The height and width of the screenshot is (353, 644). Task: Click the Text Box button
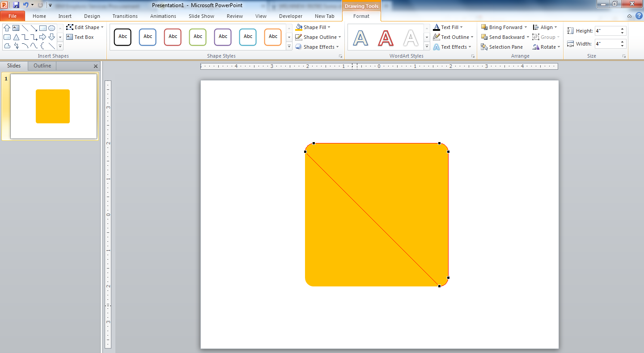(x=80, y=37)
